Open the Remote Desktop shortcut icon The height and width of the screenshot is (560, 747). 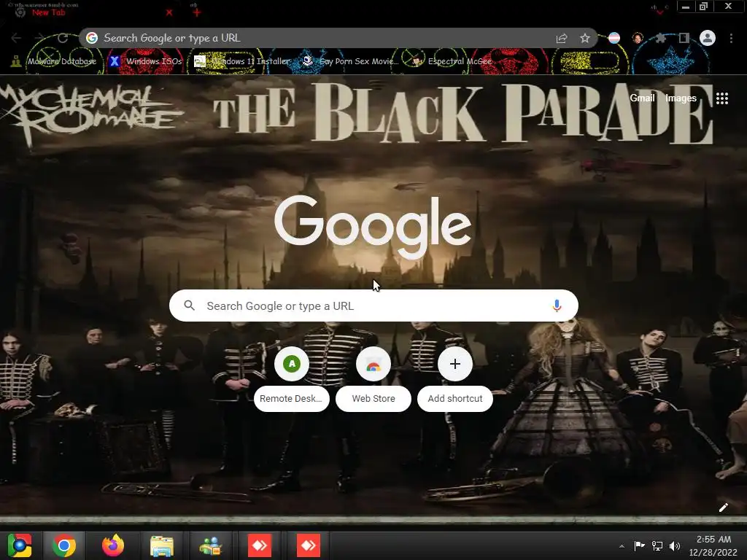pos(292,364)
